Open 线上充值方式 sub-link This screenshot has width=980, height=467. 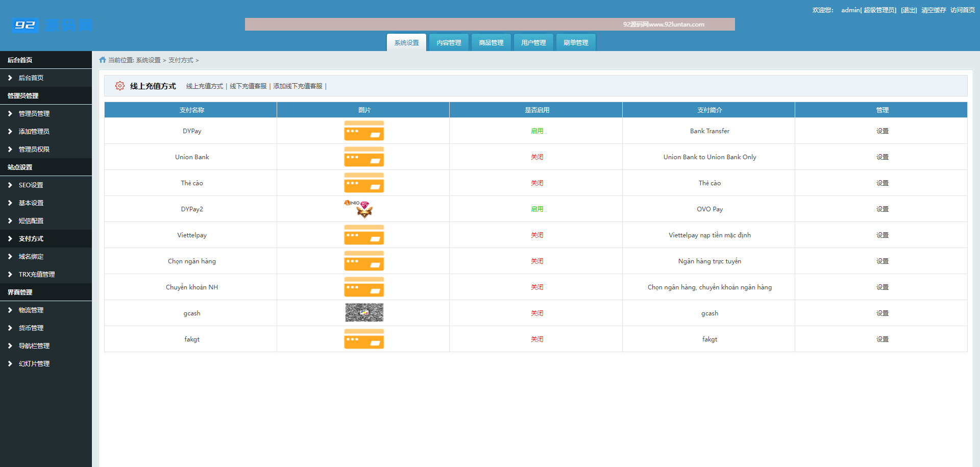tap(205, 86)
